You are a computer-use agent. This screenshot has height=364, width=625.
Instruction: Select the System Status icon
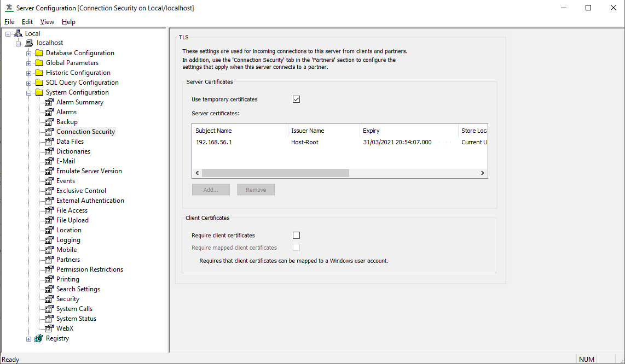pos(48,318)
